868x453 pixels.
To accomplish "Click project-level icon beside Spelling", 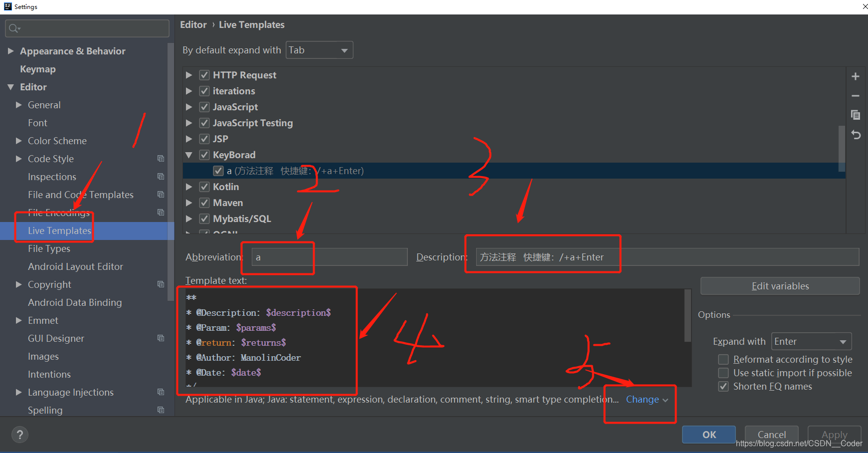I will [161, 410].
